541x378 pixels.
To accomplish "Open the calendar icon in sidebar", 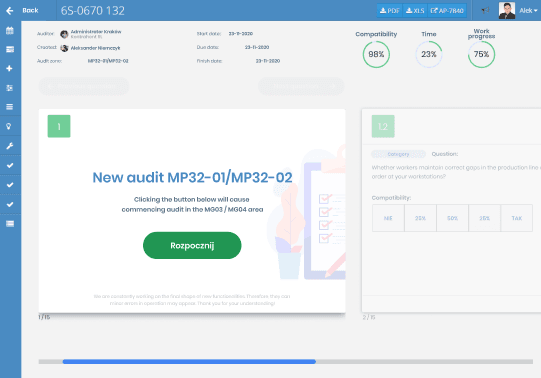I will coord(10,30).
